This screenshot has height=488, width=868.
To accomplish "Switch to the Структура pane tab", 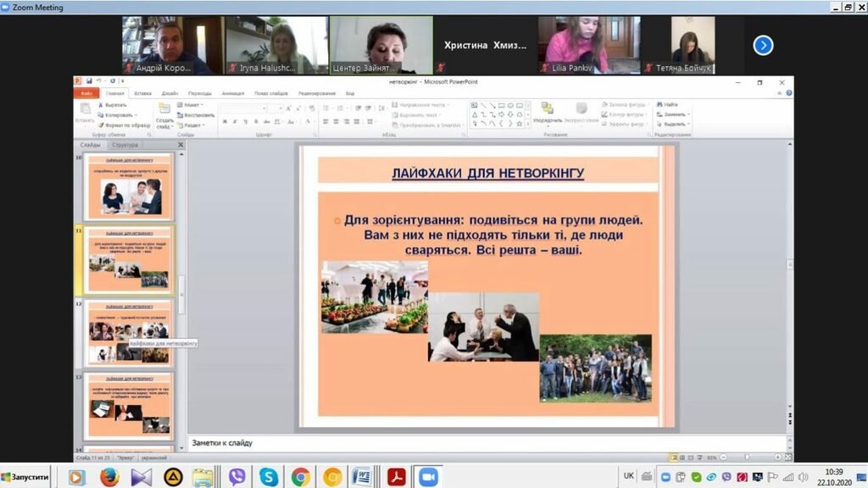I will click(x=125, y=145).
